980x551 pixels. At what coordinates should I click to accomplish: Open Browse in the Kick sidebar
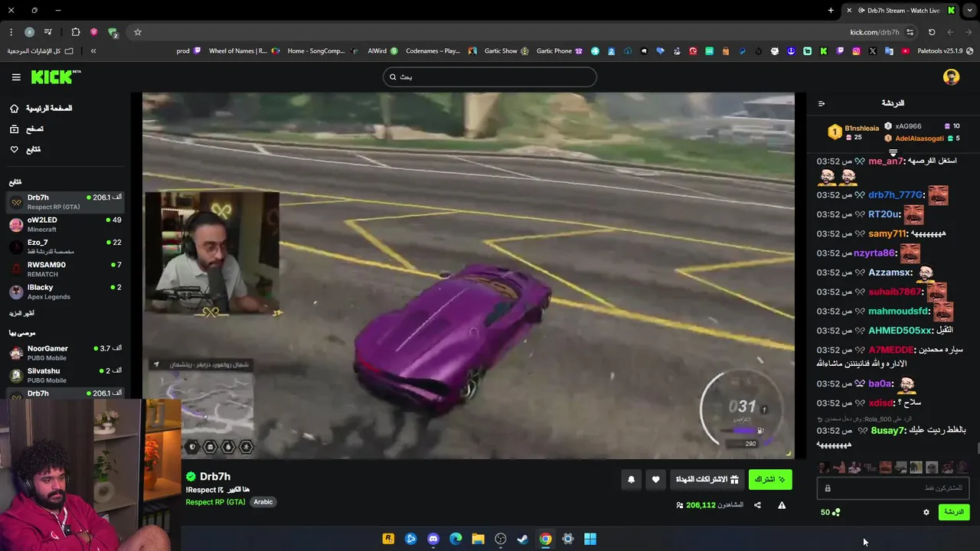(x=26, y=129)
